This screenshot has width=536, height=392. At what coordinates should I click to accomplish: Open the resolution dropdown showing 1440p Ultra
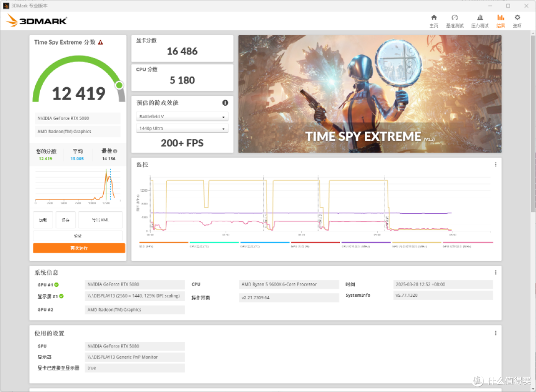[x=182, y=128]
